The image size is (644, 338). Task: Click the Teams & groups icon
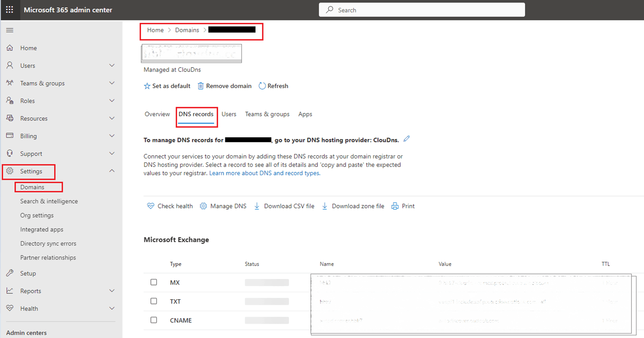pos(10,83)
